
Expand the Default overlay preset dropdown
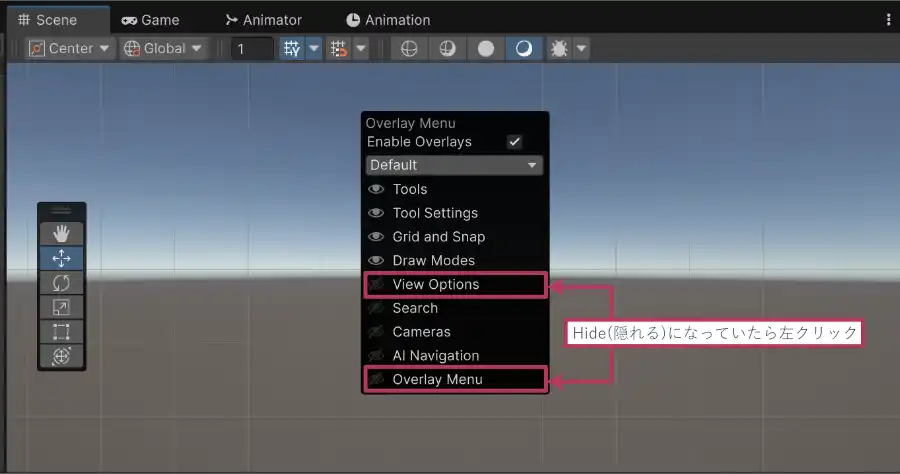[454, 165]
